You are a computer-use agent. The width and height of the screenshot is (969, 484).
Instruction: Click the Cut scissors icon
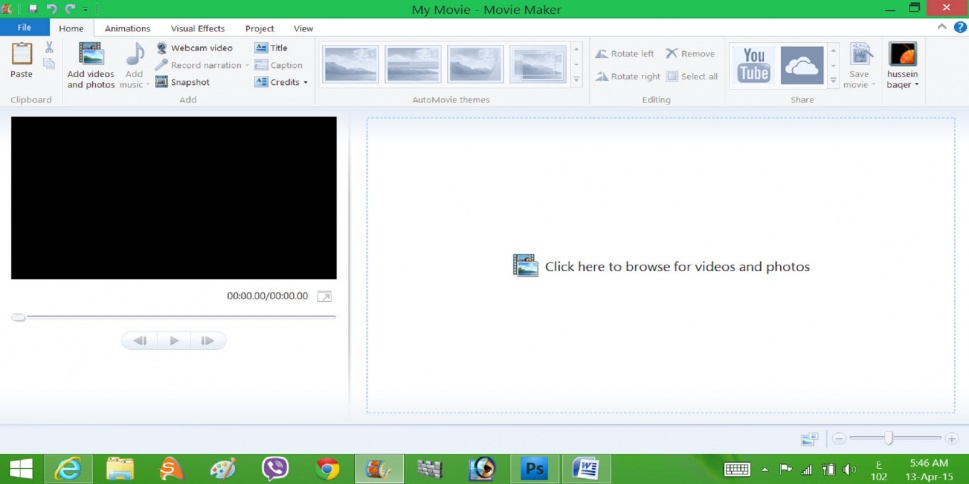49,47
